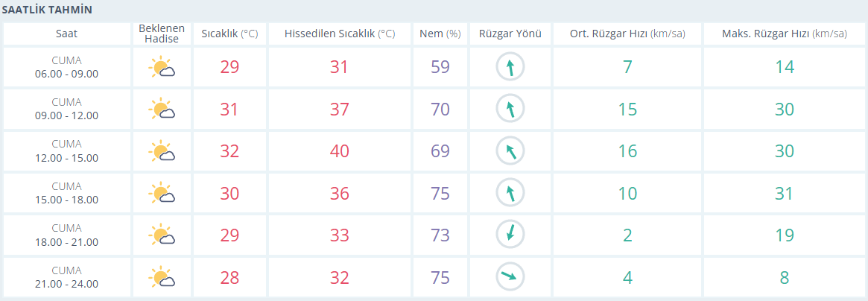Click the weather icon for 15.00 - 18.00
The image size is (868, 301).
point(162,193)
